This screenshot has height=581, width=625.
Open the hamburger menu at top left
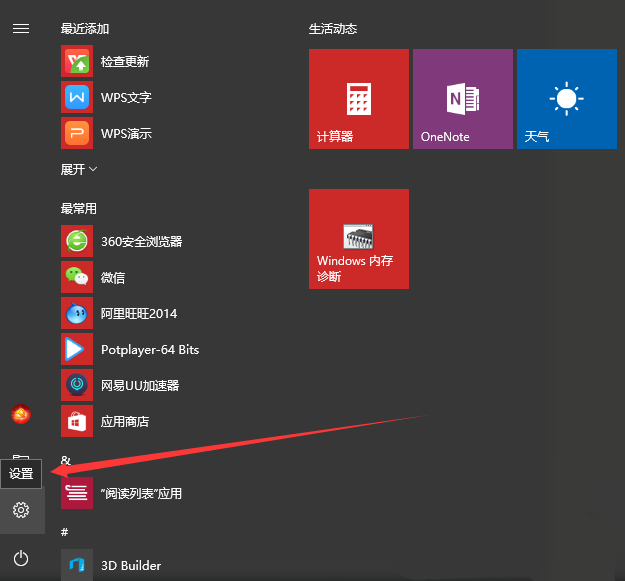21,29
